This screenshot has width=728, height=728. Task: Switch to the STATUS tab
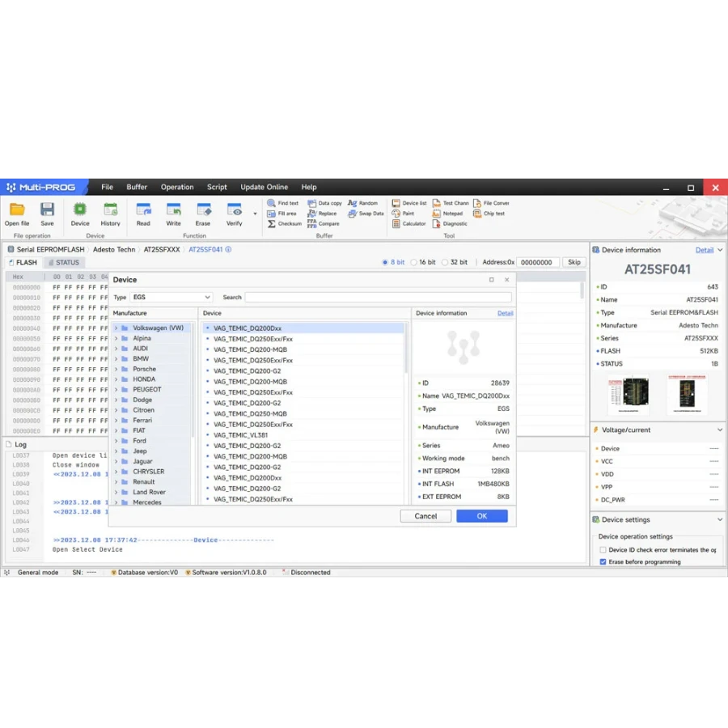tap(63, 262)
